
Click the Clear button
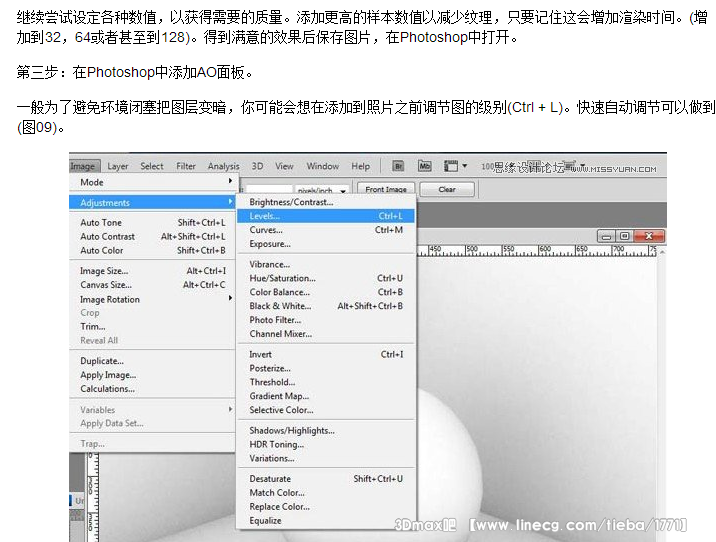(447, 189)
